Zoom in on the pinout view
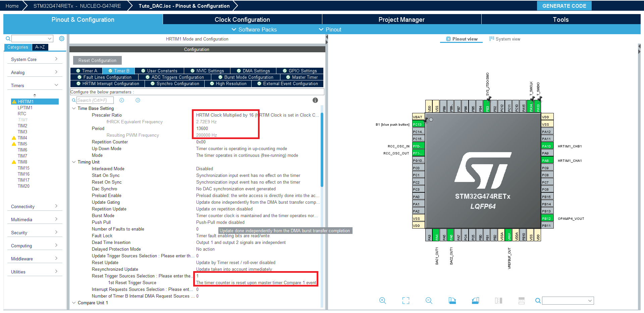 click(382, 301)
